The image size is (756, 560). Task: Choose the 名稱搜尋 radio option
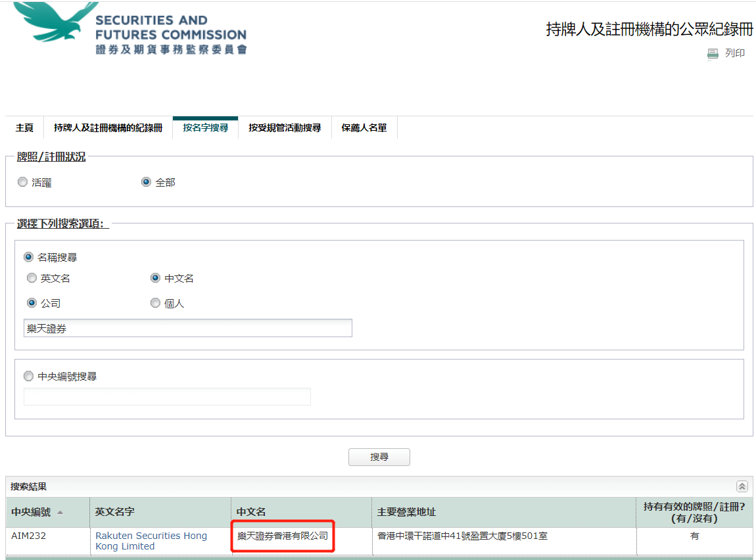coord(28,257)
